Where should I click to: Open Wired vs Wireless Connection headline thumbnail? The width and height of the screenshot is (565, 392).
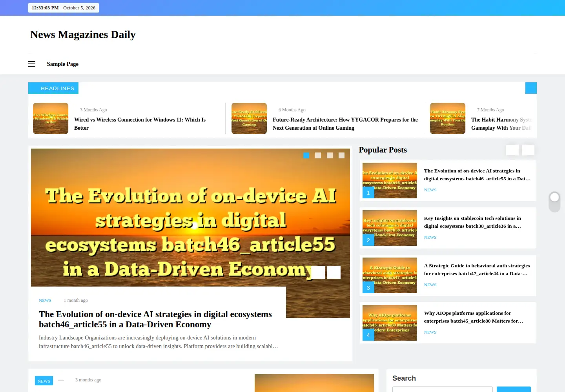point(51,118)
